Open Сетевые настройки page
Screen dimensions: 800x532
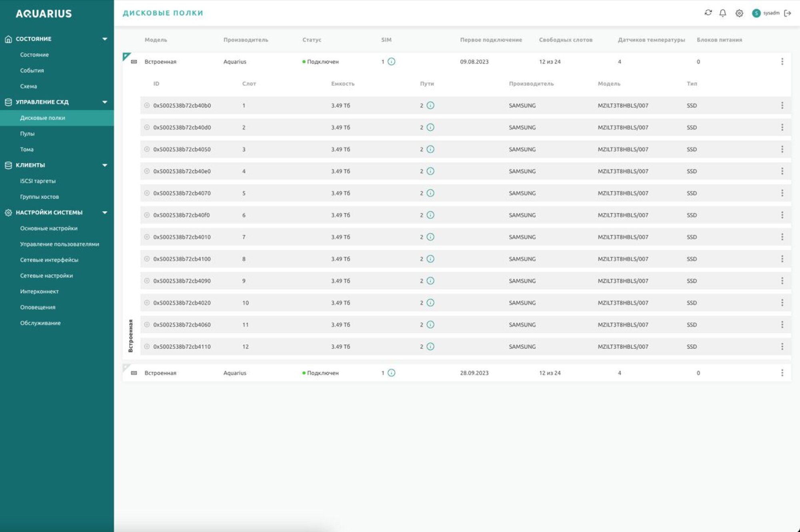[x=46, y=276]
